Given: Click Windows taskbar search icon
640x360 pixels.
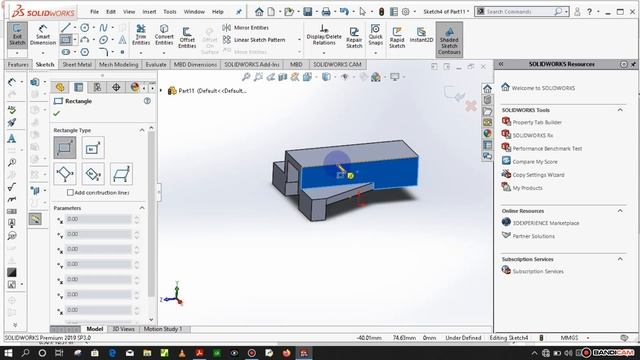Looking at the screenshot, I should 25,353.
